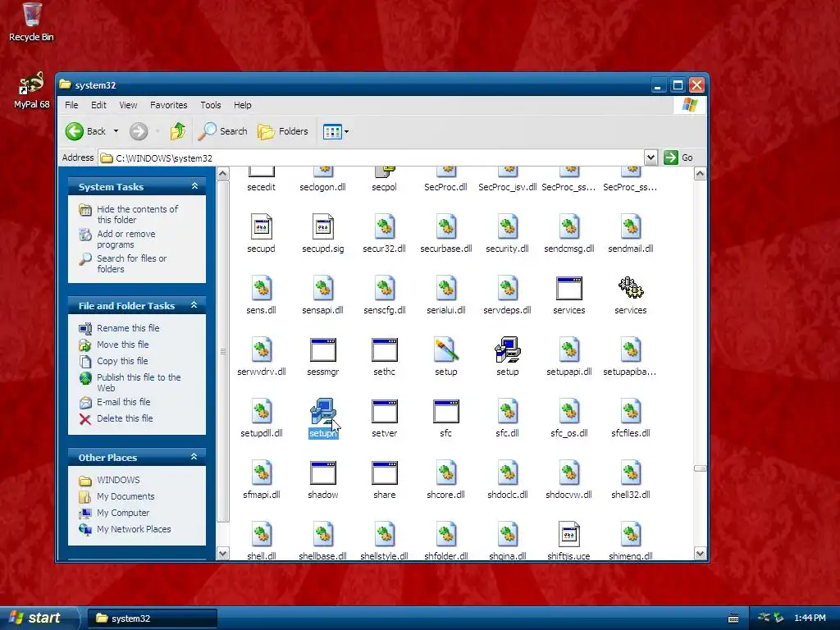This screenshot has width=840, height=630.
Task: Select the shiftjis.uce file
Action: [569, 541]
